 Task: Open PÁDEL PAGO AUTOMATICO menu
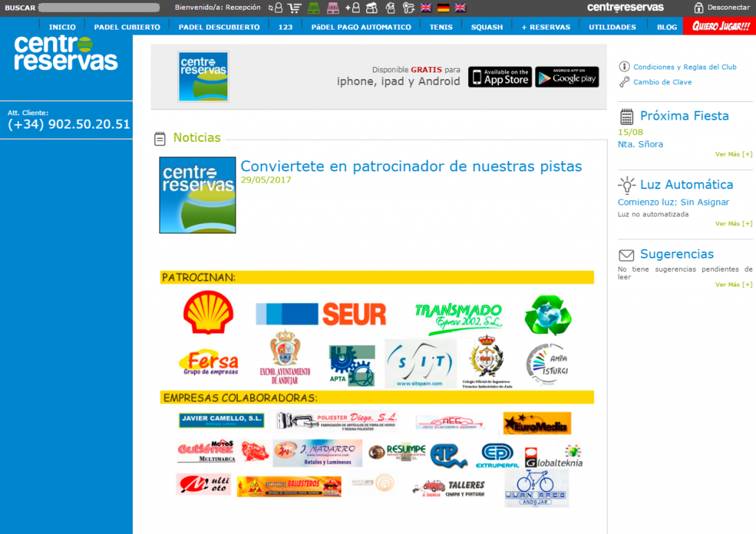[361, 27]
